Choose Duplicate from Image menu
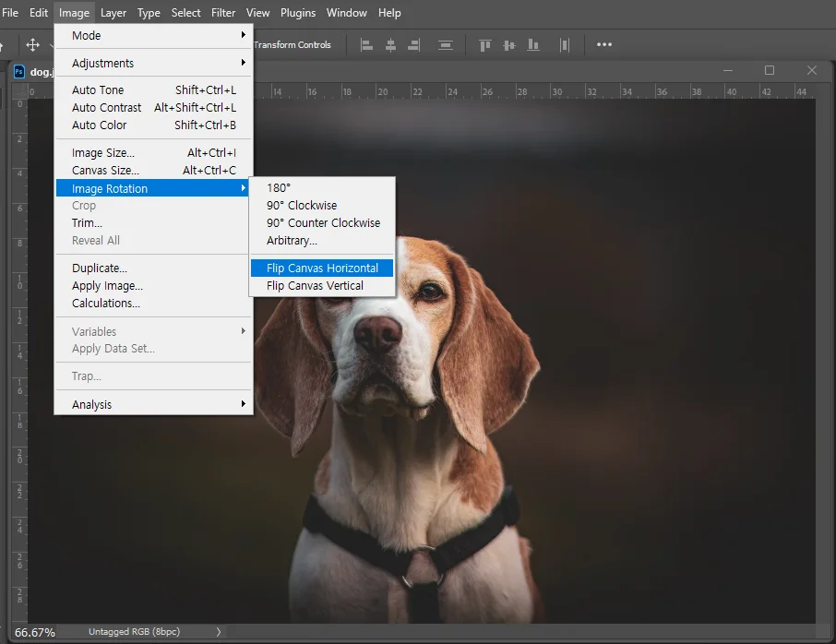 click(153, 268)
